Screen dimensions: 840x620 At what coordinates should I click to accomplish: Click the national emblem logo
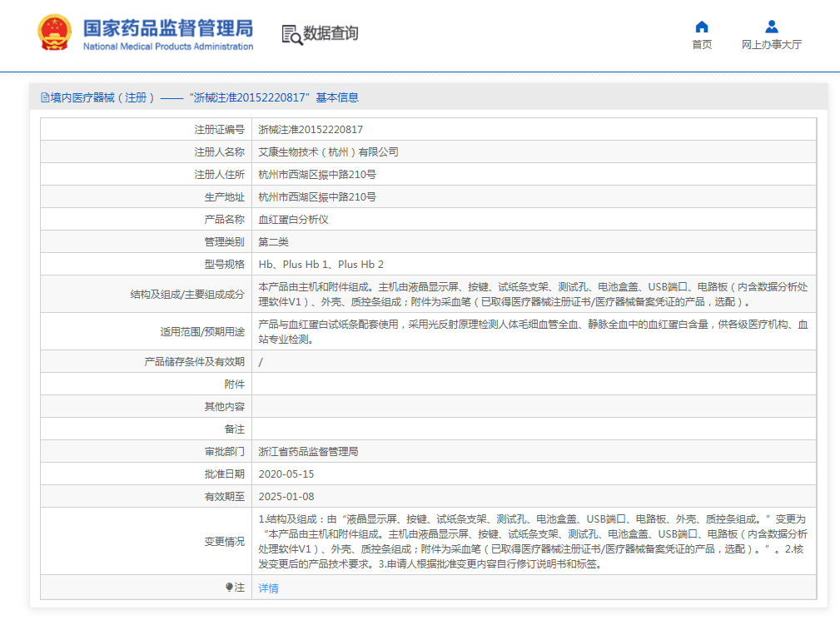tap(55, 33)
